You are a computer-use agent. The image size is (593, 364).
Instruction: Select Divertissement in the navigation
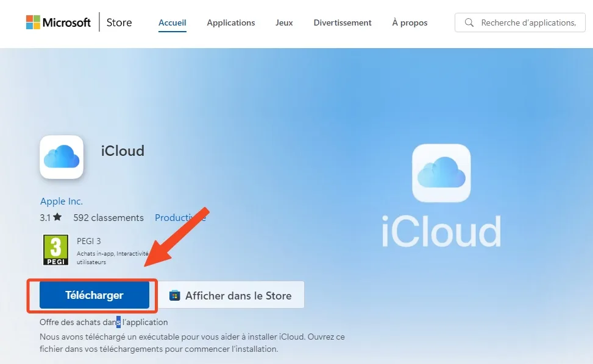point(342,23)
